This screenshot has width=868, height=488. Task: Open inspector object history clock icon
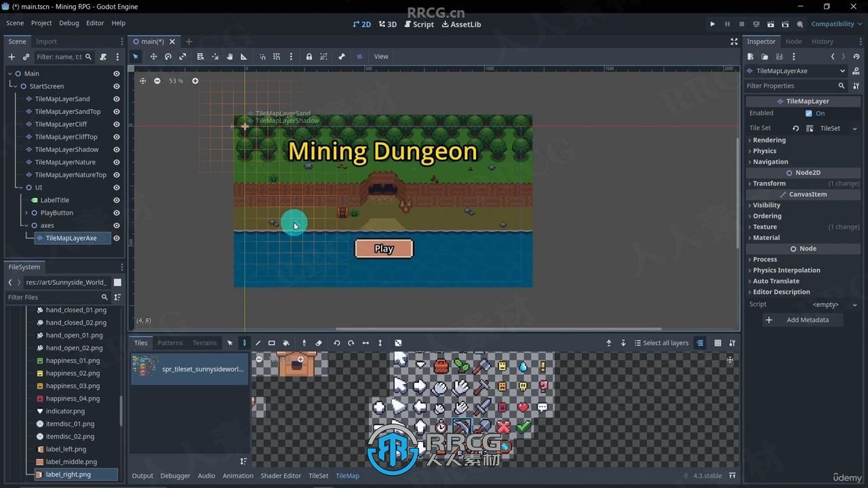point(856,57)
